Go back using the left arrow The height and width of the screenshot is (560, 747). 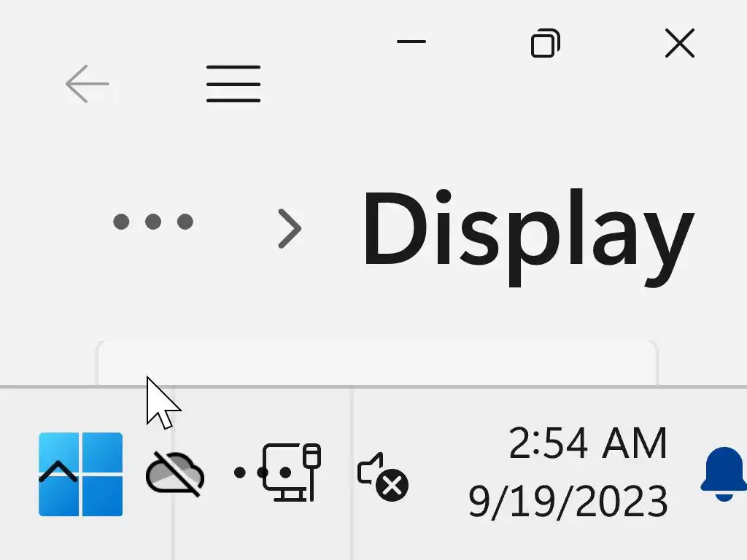point(88,84)
